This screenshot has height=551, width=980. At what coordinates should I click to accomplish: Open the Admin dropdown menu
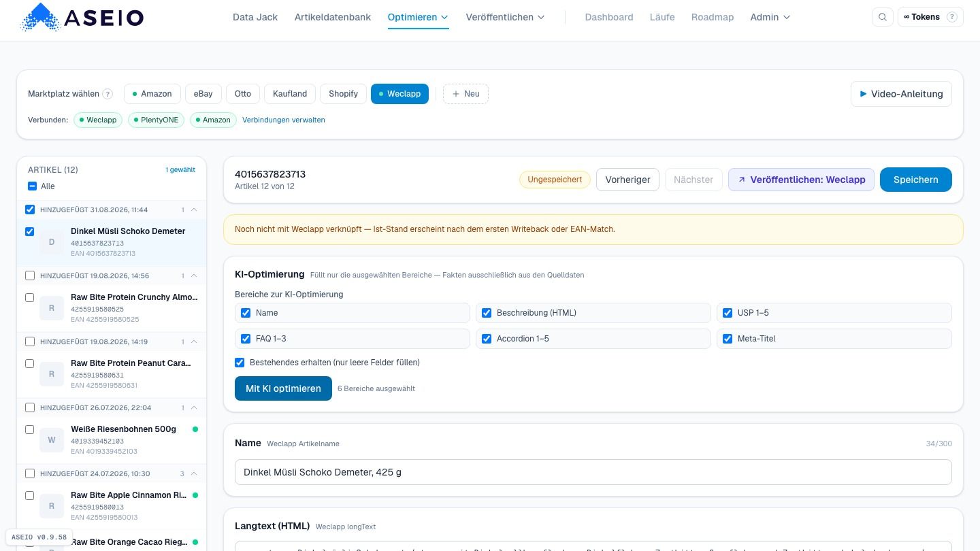click(770, 17)
